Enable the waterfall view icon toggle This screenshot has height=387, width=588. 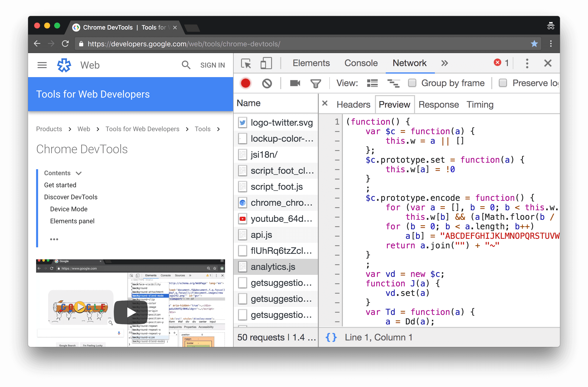pyautogui.click(x=394, y=83)
